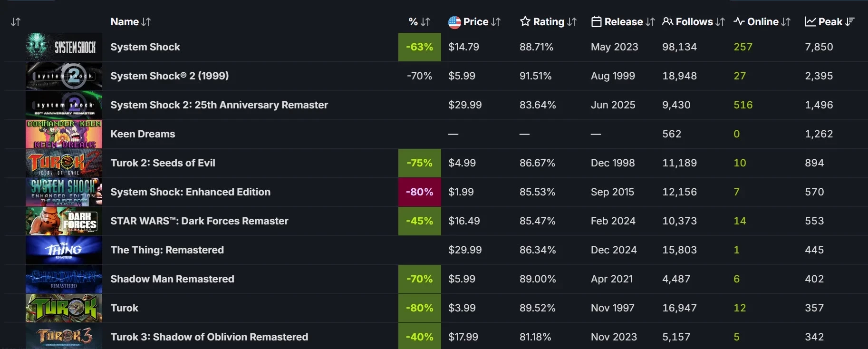Viewport: 868px width, 349px height.
Task: Open the System Shock game link
Action: pos(145,47)
